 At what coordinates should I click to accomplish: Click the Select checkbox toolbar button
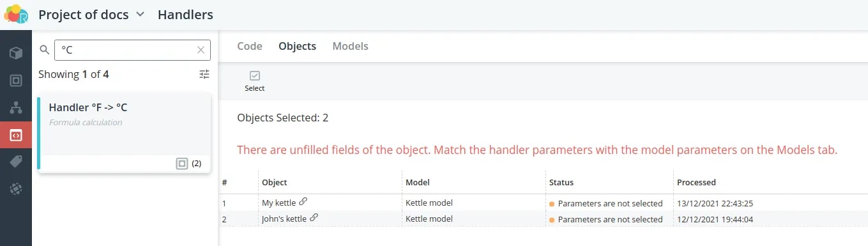(255, 81)
